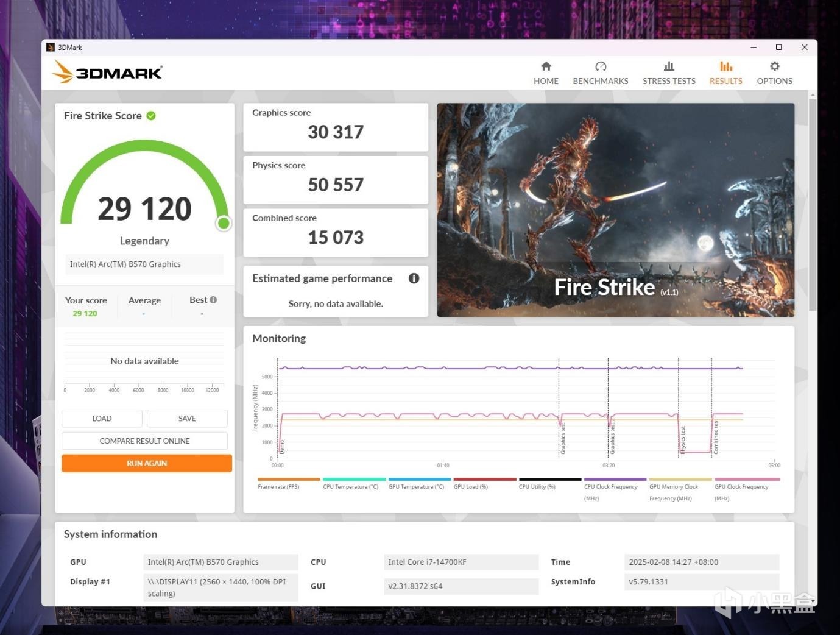
Task: Open Options via the gear icon
Action: (x=775, y=66)
